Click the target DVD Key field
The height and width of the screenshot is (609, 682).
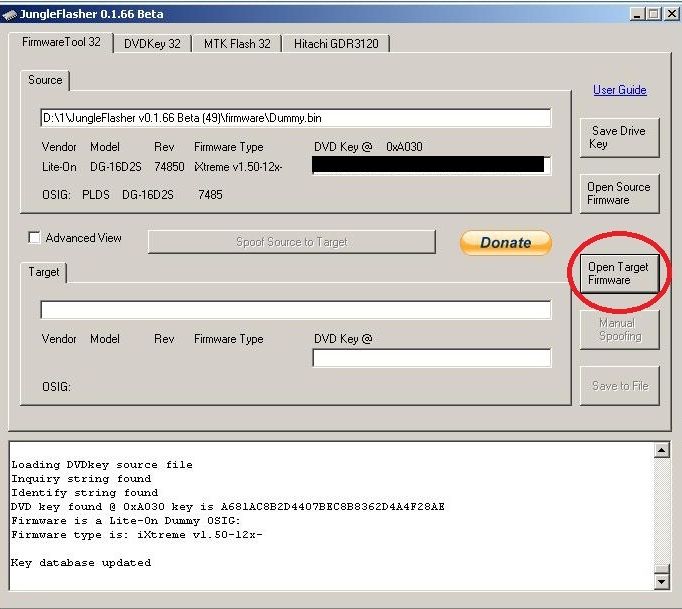[x=431, y=358]
